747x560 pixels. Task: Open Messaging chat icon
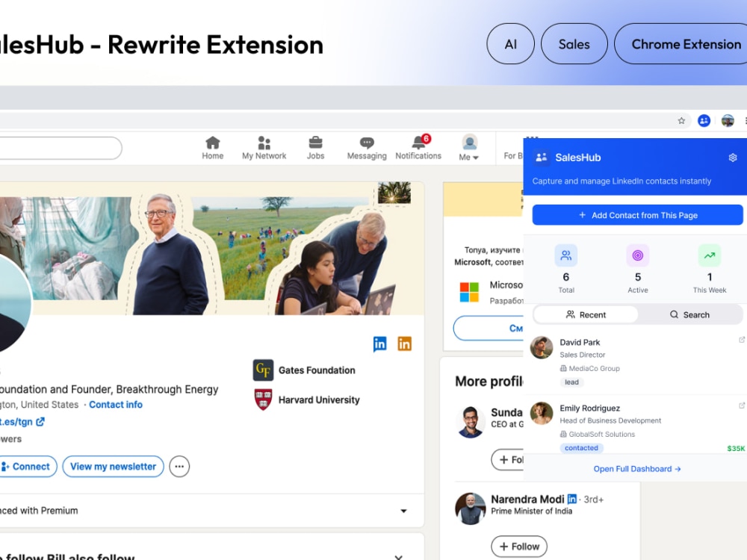coord(367,143)
